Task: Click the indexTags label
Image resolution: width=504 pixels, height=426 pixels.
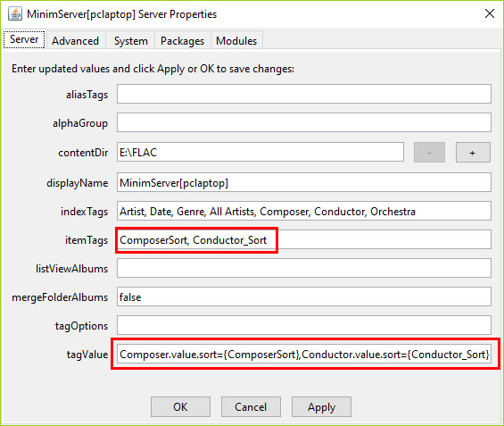Action: 84,212
